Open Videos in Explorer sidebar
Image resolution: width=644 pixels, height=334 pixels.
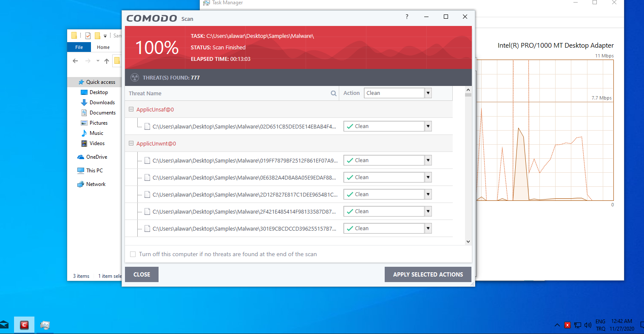97,143
